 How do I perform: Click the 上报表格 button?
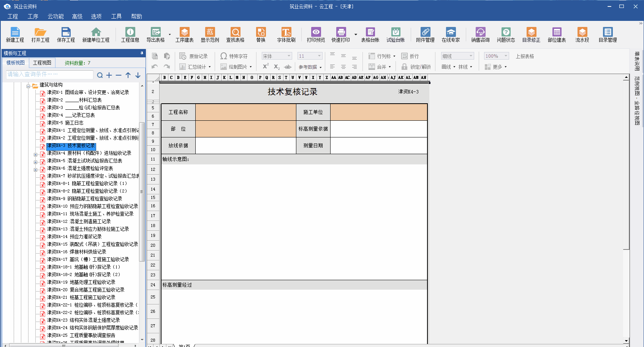click(524, 56)
